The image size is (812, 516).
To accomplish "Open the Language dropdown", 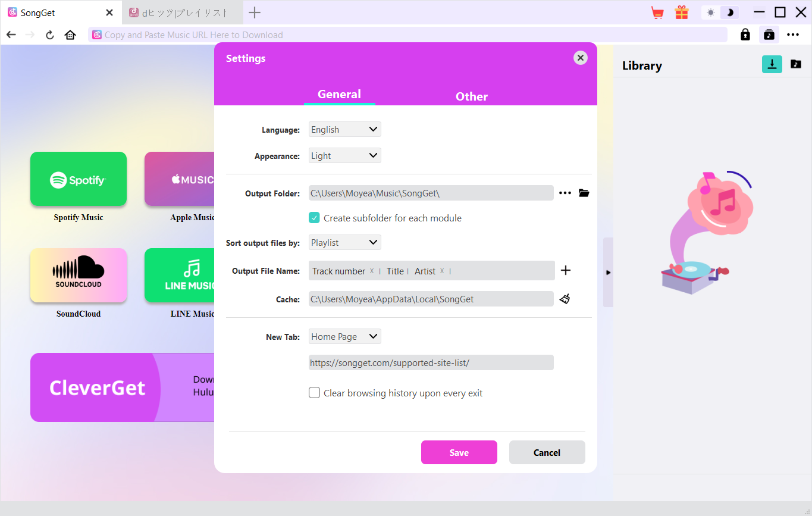I will 344,129.
